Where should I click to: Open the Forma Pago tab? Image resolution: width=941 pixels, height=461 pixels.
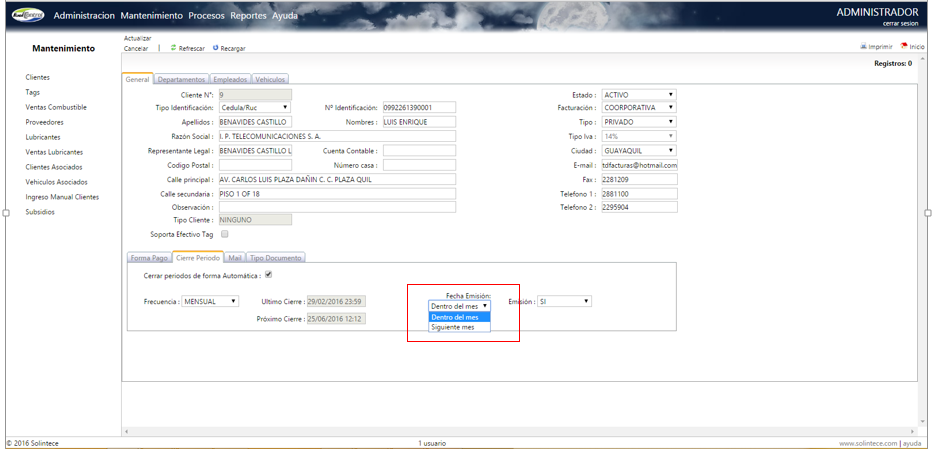tap(148, 258)
